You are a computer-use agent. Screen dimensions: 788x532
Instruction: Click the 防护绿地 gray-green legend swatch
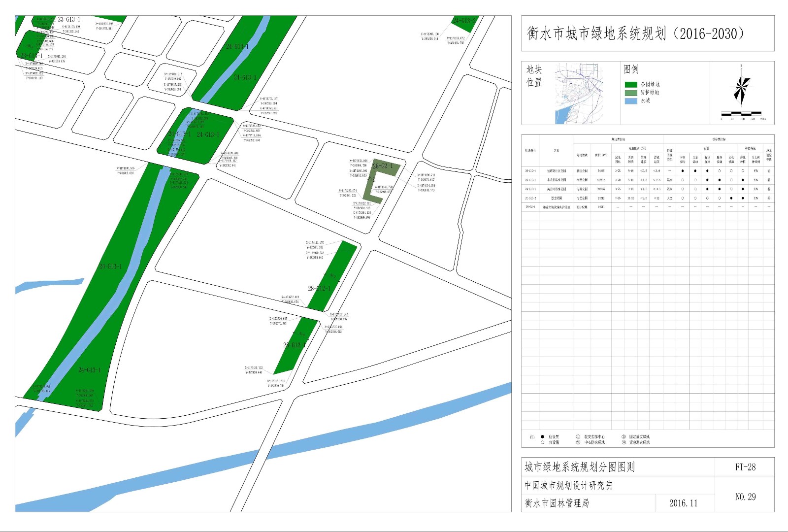coord(631,93)
